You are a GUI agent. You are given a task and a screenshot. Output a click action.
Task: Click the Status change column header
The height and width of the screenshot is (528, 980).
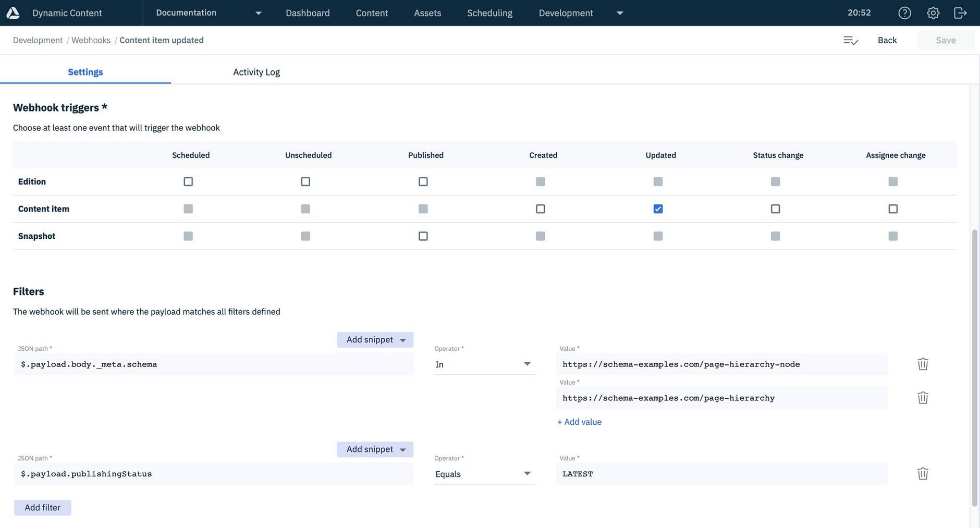[778, 155]
